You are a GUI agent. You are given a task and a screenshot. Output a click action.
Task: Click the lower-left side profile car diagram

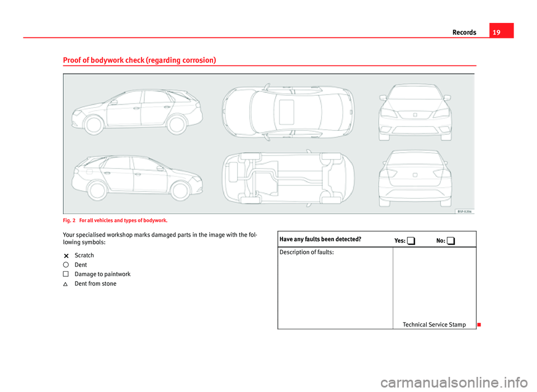pyautogui.click(x=136, y=178)
